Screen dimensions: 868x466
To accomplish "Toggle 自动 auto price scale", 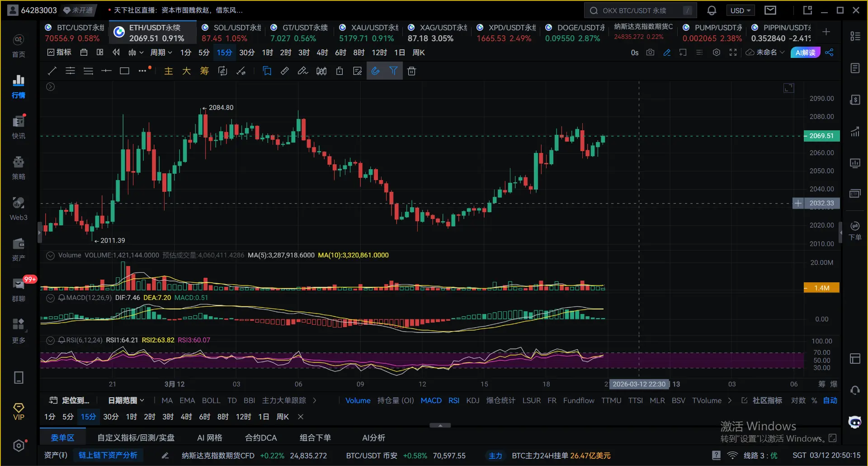I will click(830, 400).
